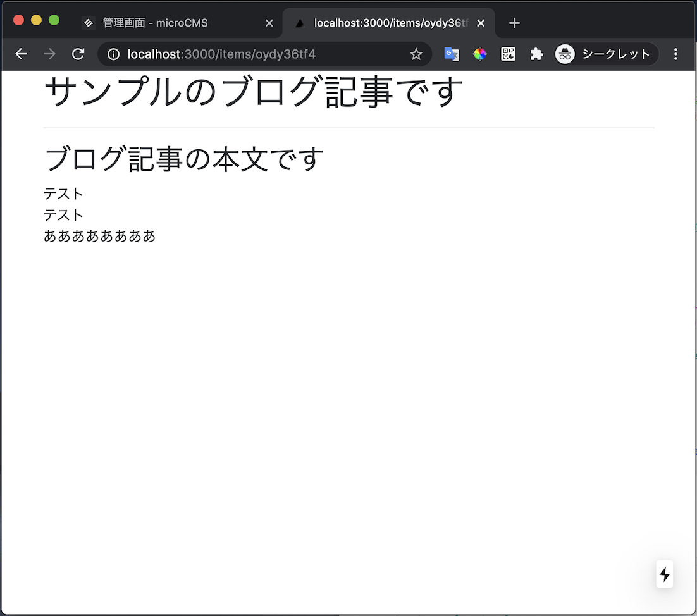Open a new browser tab
The image size is (697, 616).
(514, 23)
